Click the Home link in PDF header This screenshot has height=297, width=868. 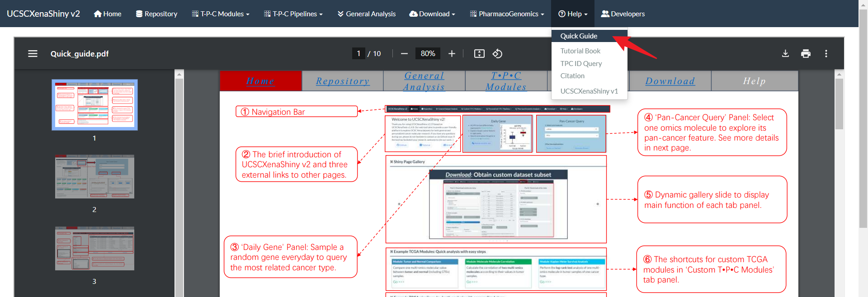pyautogui.click(x=260, y=81)
